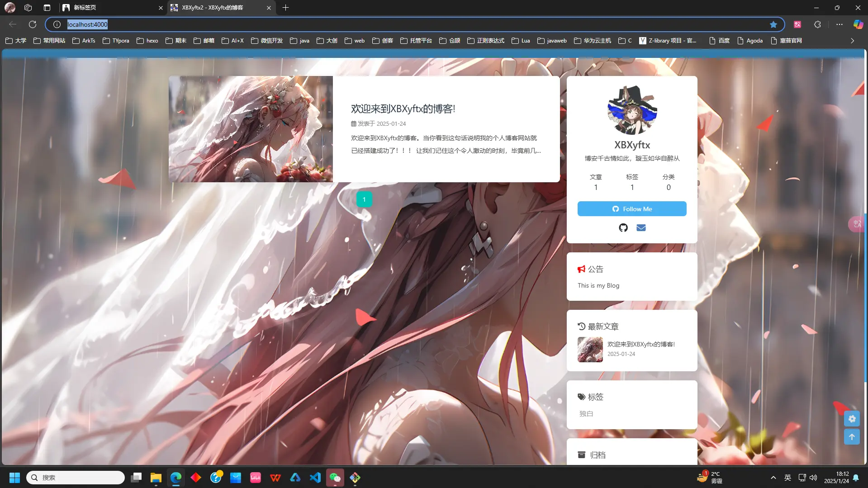Click the favorites star in address bar
This screenshot has height=488, width=868.
coord(773,24)
